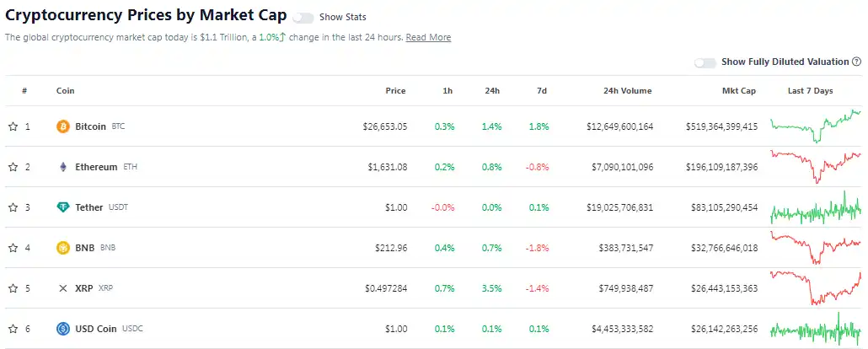
Task: Open the Fully Diluted Valuation help icon
Action: tap(856, 62)
